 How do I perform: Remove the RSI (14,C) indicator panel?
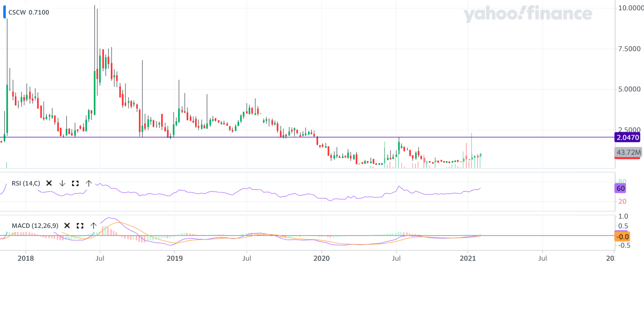[x=49, y=183]
